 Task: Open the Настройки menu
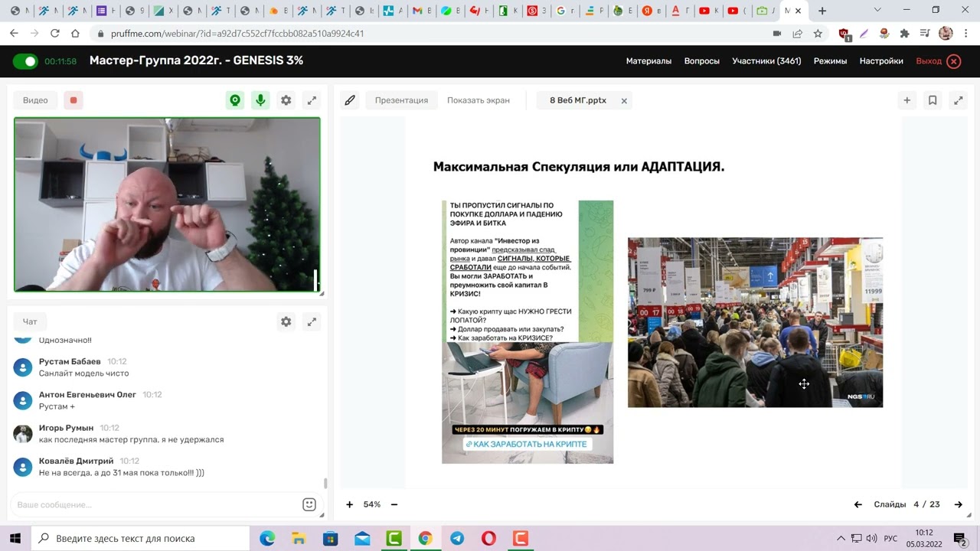coord(880,60)
